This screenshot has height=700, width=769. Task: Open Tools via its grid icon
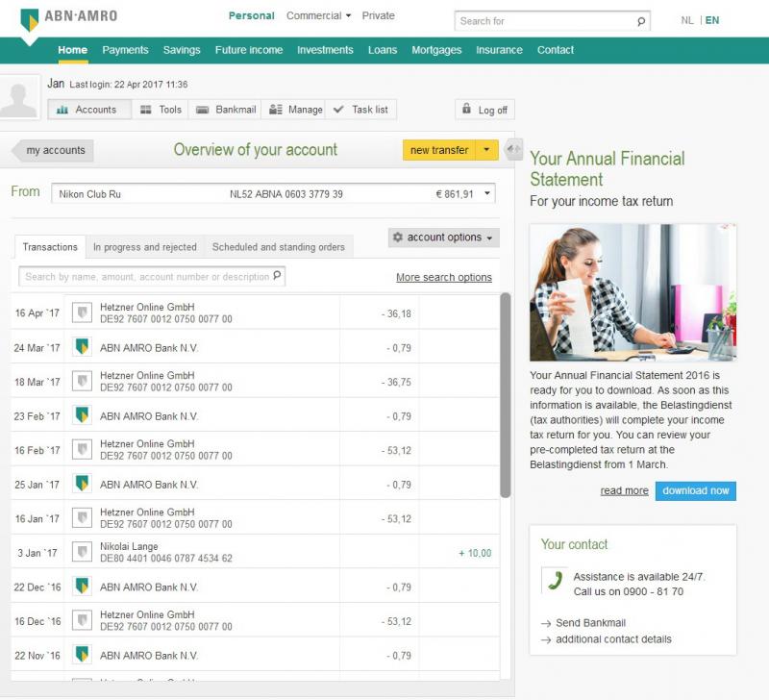point(146,110)
